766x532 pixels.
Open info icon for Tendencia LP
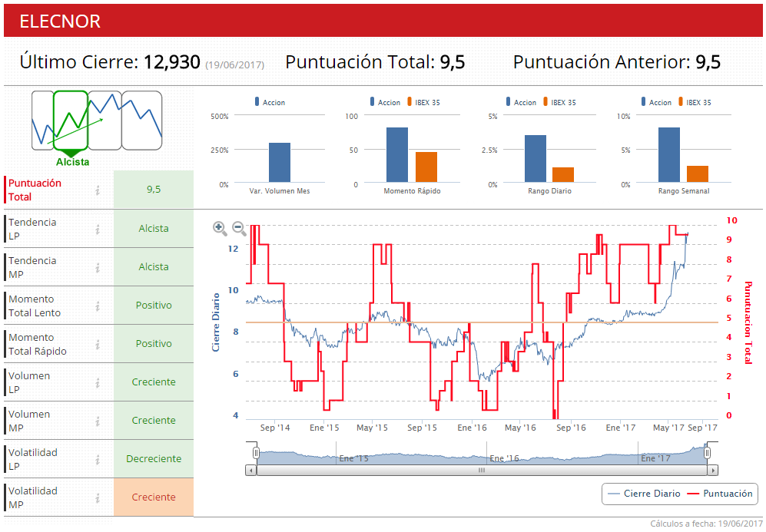[98, 229]
